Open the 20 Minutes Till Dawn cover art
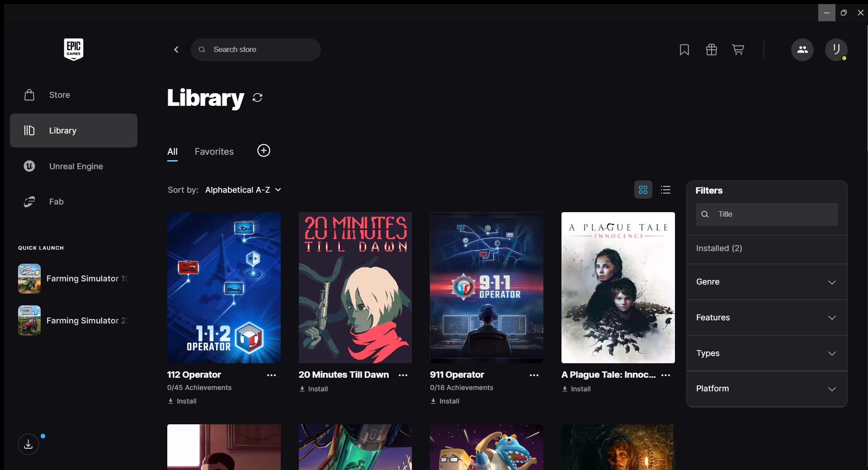 (355, 288)
